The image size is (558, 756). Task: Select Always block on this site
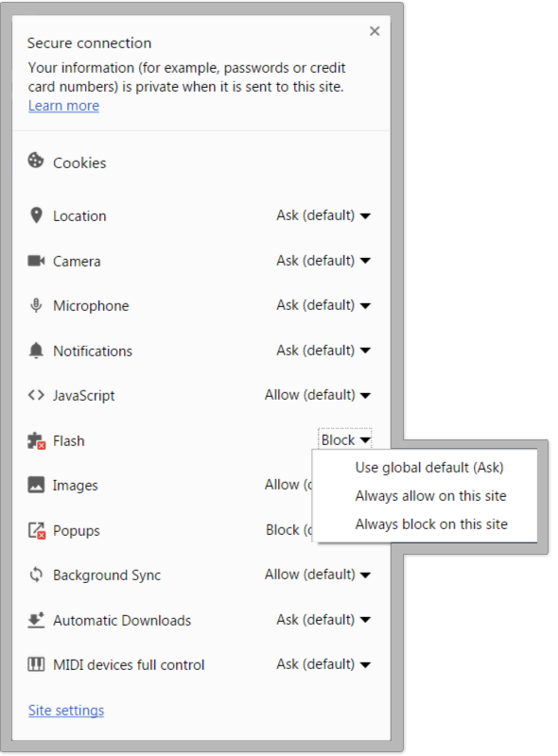[x=430, y=524]
